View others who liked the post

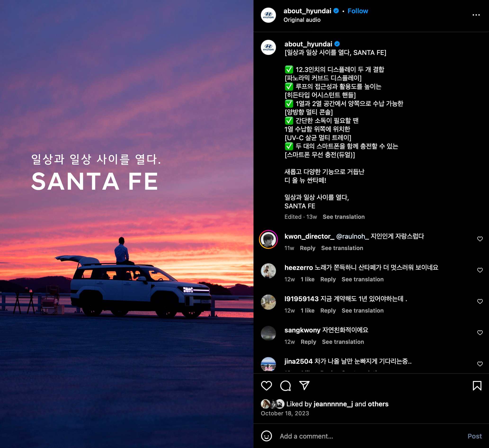pos(378,404)
